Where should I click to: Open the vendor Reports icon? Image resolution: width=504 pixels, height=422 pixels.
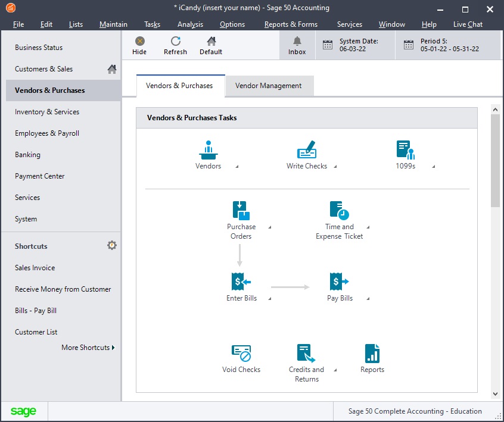coord(372,353)
